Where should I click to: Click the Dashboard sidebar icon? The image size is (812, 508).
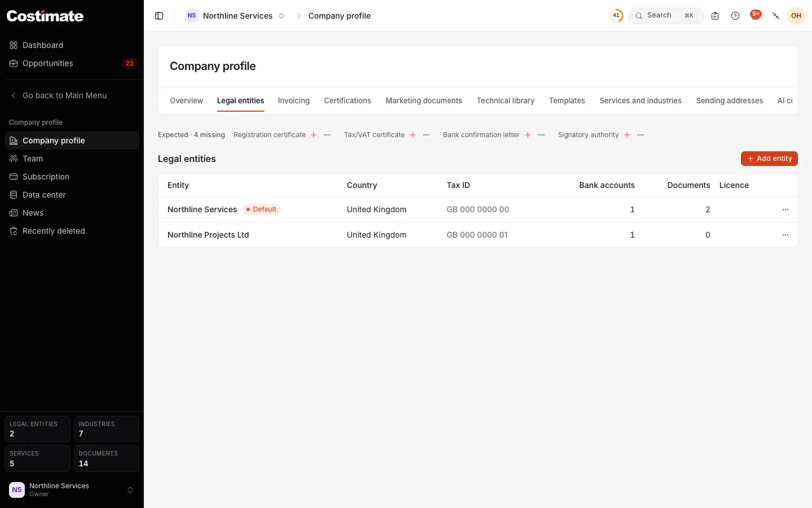tap(14, 45)
